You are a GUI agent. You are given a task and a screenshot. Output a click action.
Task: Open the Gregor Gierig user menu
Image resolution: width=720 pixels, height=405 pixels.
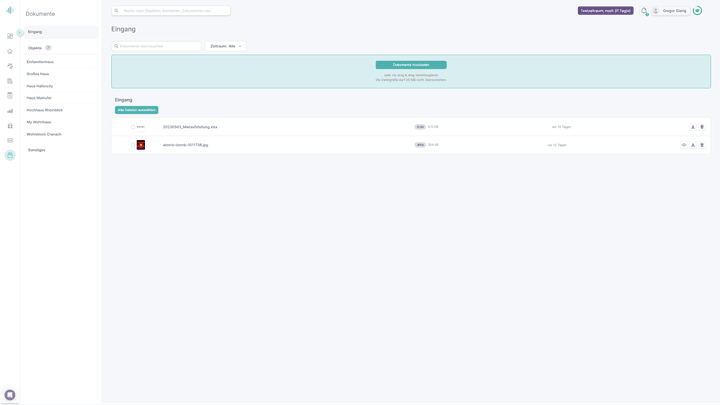click(x=674, y=11)
